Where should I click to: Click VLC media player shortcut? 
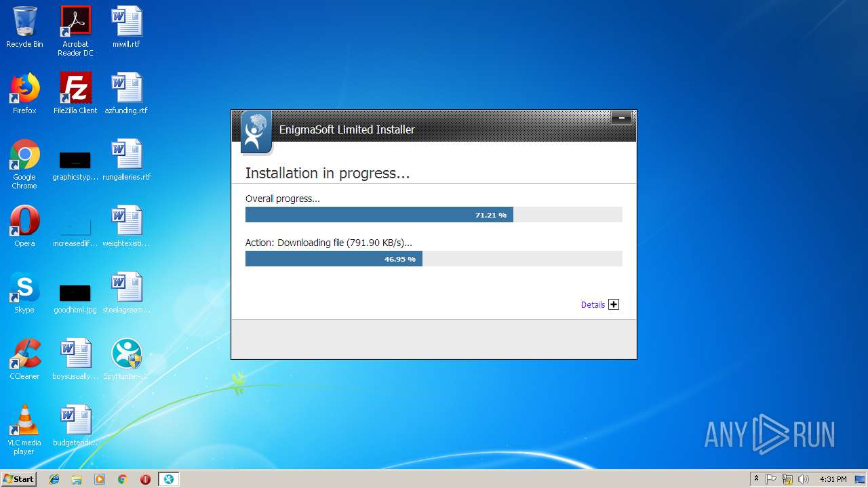tap(24, 430)
